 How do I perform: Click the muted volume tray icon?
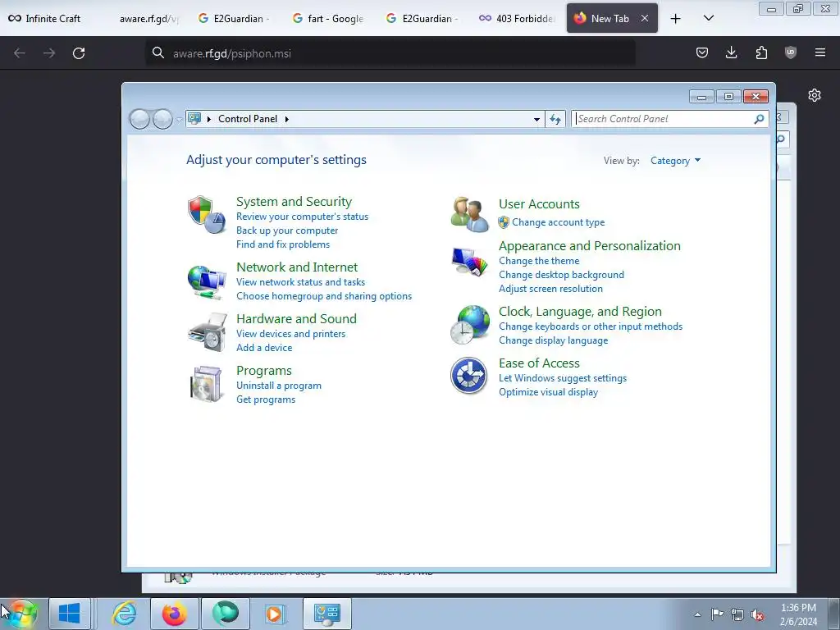point(757,614)
